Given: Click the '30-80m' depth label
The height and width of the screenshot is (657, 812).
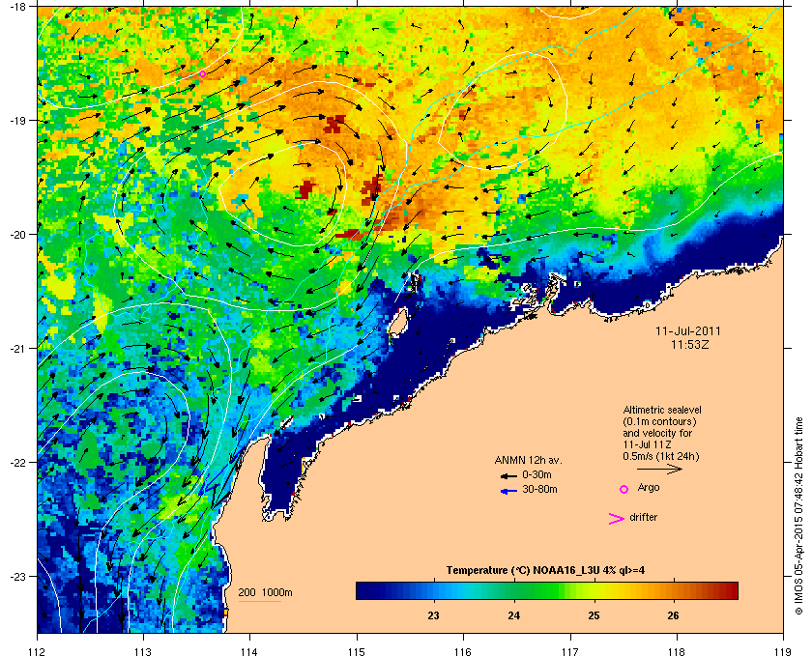Looking at the screenshot, I should coord(539,489).
